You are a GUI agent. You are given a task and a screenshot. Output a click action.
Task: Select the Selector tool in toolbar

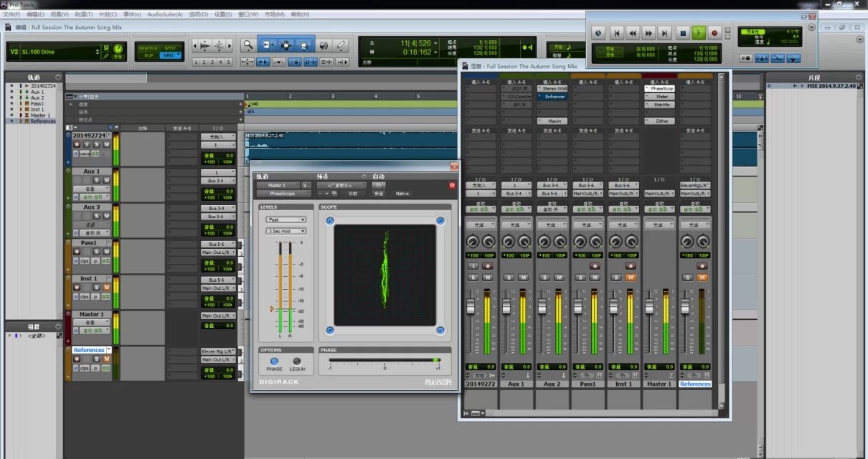tap(286, 45)
